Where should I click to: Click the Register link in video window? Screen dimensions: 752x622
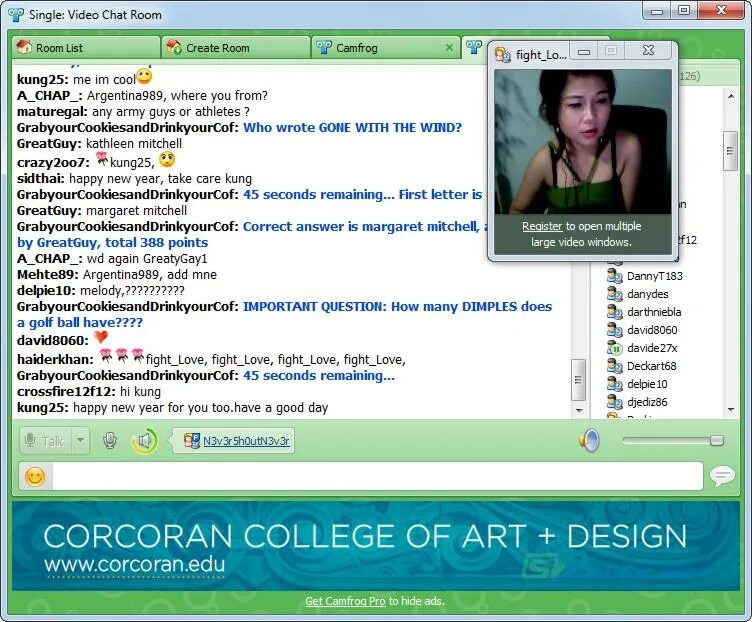pyautogui.click(x=542, y=226)
